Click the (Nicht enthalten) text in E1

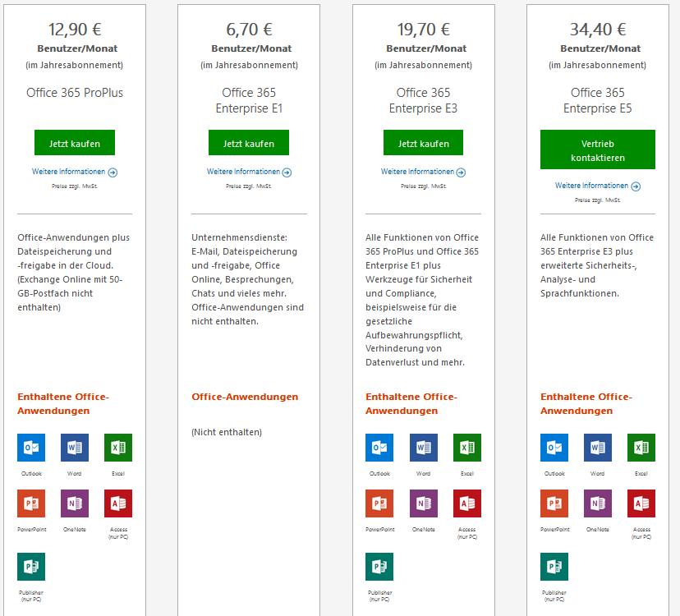coord(227,432)
